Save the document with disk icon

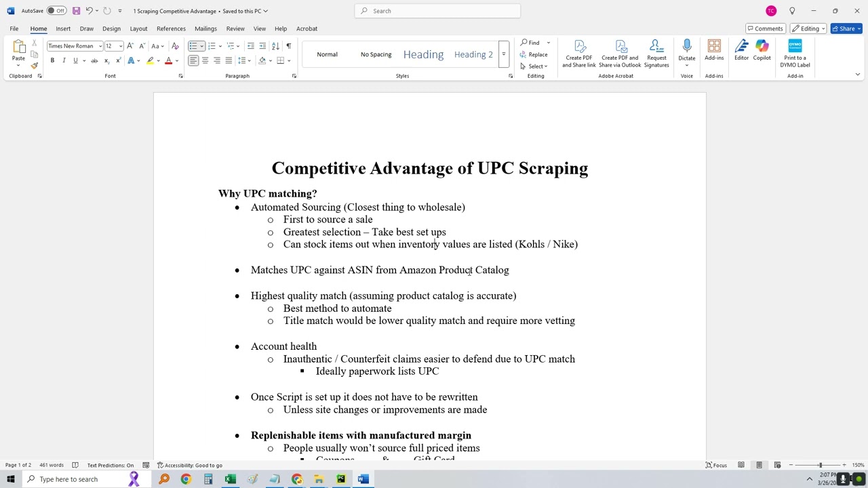[x=76, y=11]
